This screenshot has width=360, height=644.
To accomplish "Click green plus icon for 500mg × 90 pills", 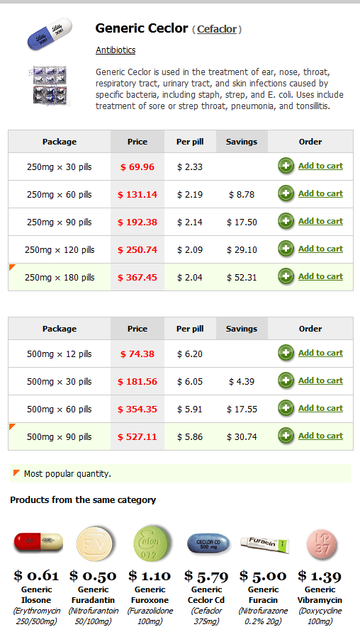I will pyautogui.click(x=286, y=436).
